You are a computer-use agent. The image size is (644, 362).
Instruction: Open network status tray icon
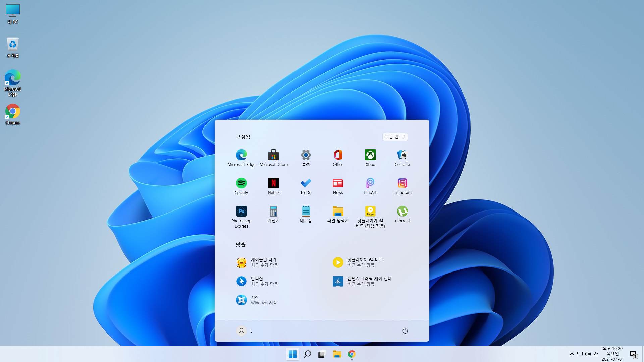580,354
